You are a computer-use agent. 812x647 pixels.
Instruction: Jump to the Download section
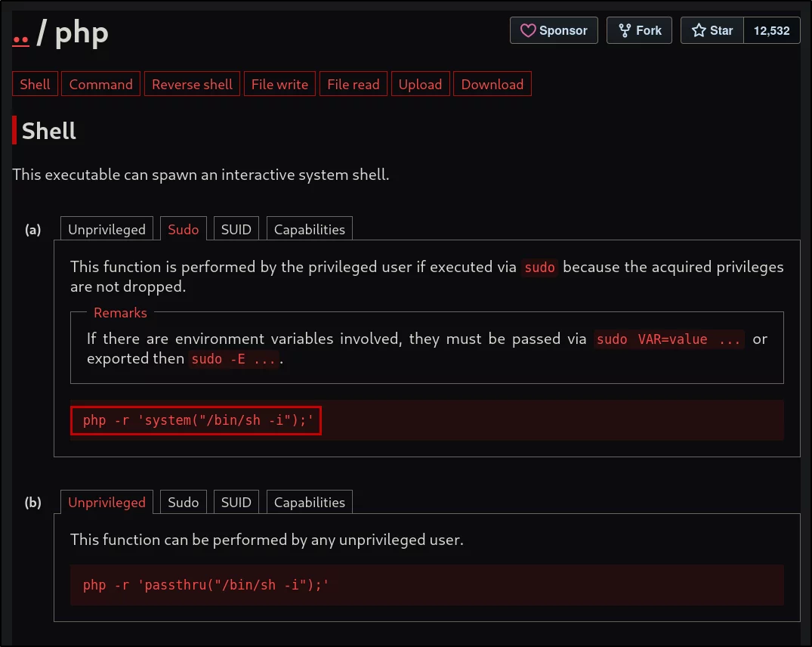492,84
